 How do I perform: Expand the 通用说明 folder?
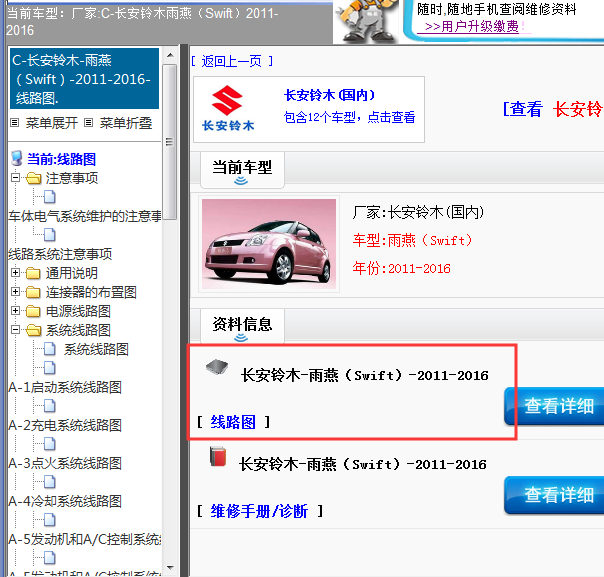tap(15, 273)
